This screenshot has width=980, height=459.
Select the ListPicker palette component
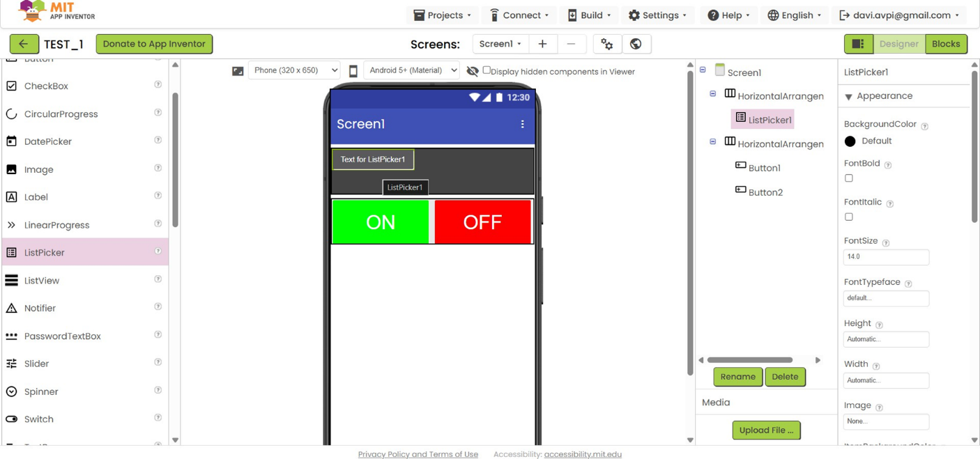point(85,252)
